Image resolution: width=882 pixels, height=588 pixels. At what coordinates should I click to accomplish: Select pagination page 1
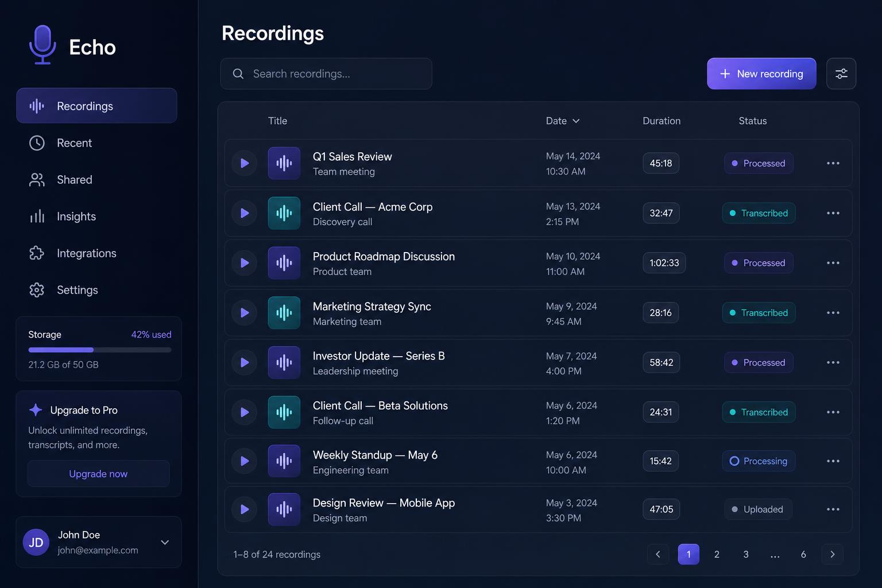tap(688, 554)
